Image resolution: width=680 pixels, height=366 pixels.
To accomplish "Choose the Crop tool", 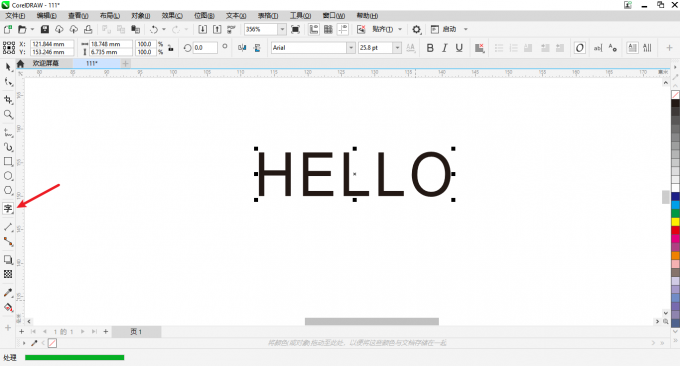I will [x=8, y=99].
